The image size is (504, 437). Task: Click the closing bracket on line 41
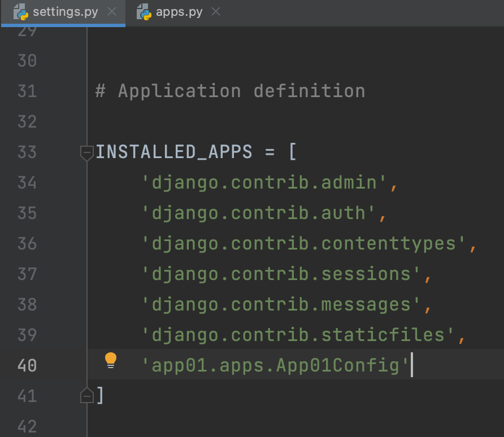tap(100, 395)
